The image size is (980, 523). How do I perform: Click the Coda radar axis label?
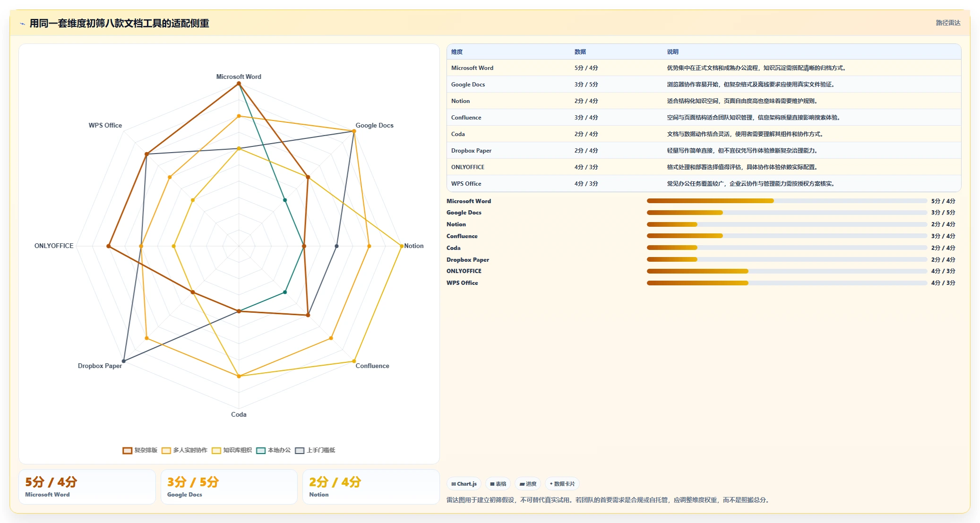tap(239, 414)
